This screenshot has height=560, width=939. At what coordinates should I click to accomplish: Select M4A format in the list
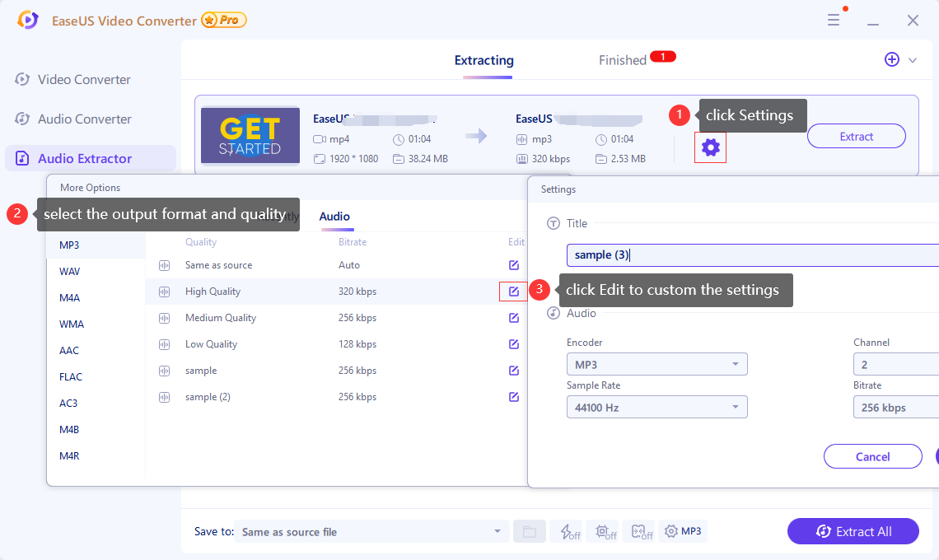96,297
